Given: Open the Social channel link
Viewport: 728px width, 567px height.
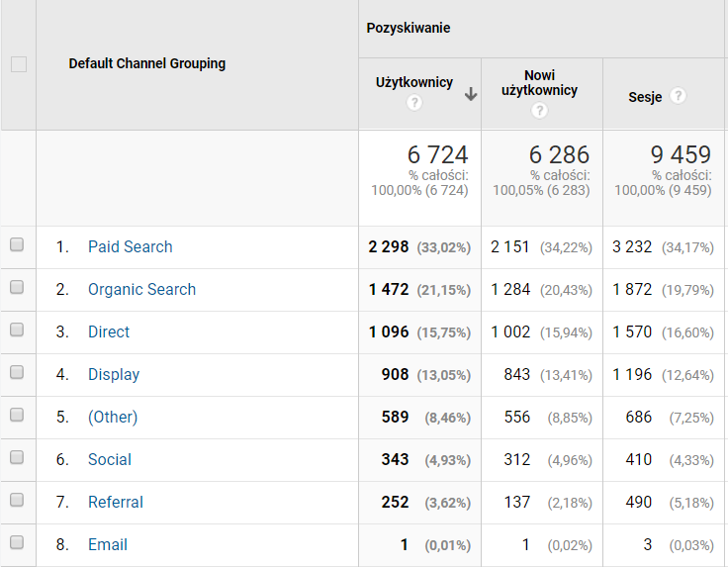Looking at the screenshot, I should 110,460.
